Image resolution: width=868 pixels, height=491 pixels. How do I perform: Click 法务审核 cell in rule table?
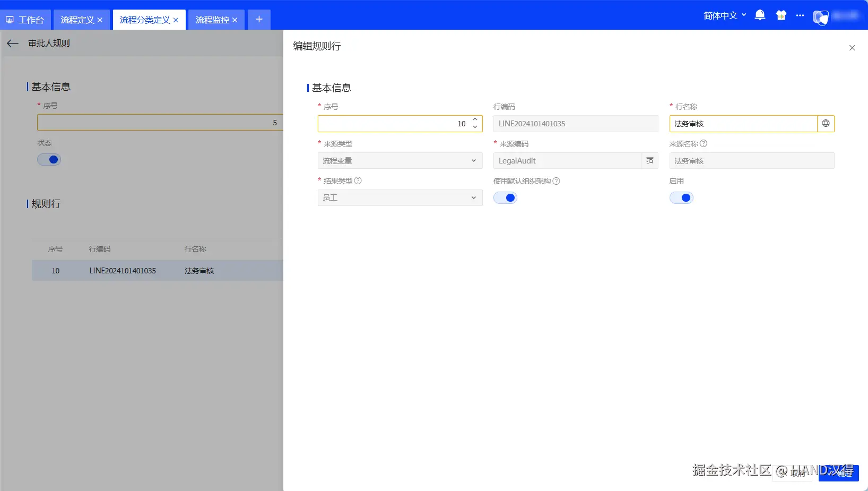199,271
